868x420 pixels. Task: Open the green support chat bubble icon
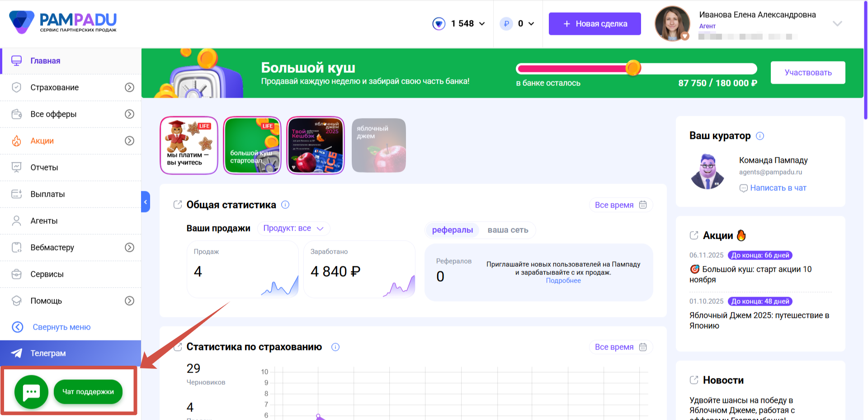tap(31, 392)
